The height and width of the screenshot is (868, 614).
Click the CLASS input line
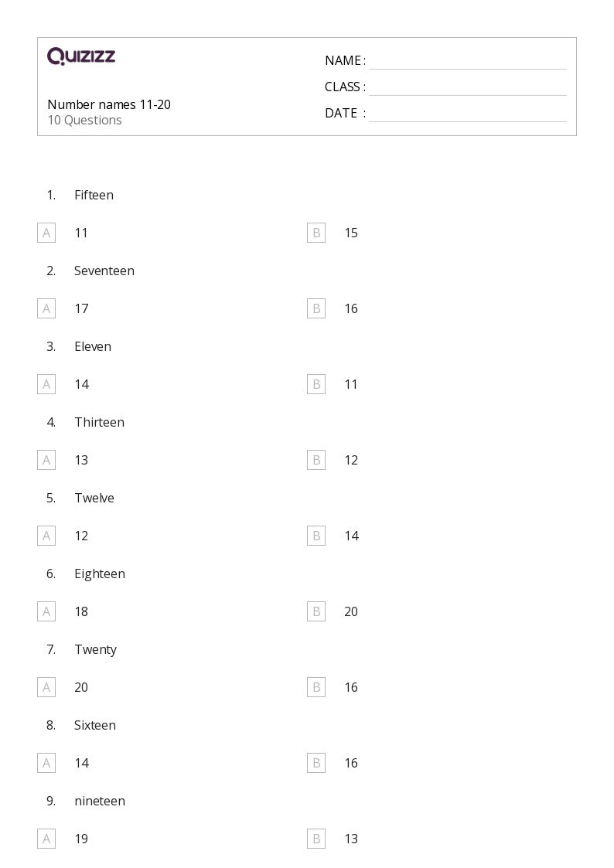[467, 87]
